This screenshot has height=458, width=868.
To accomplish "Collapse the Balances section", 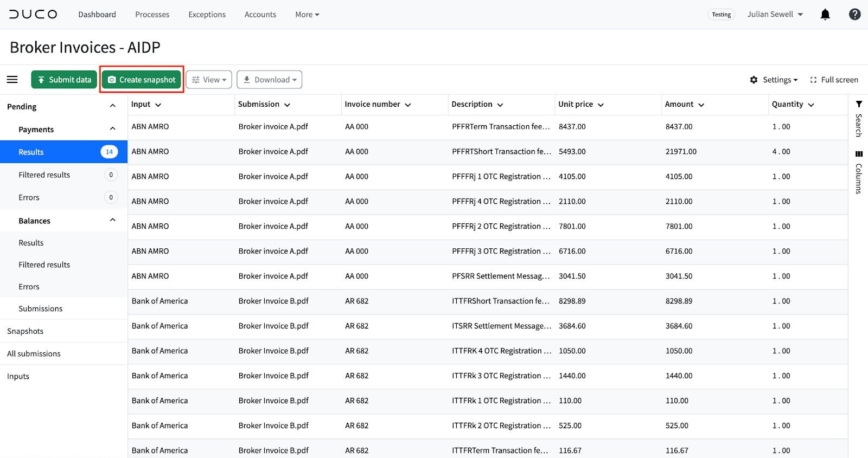I will [113, 220].
